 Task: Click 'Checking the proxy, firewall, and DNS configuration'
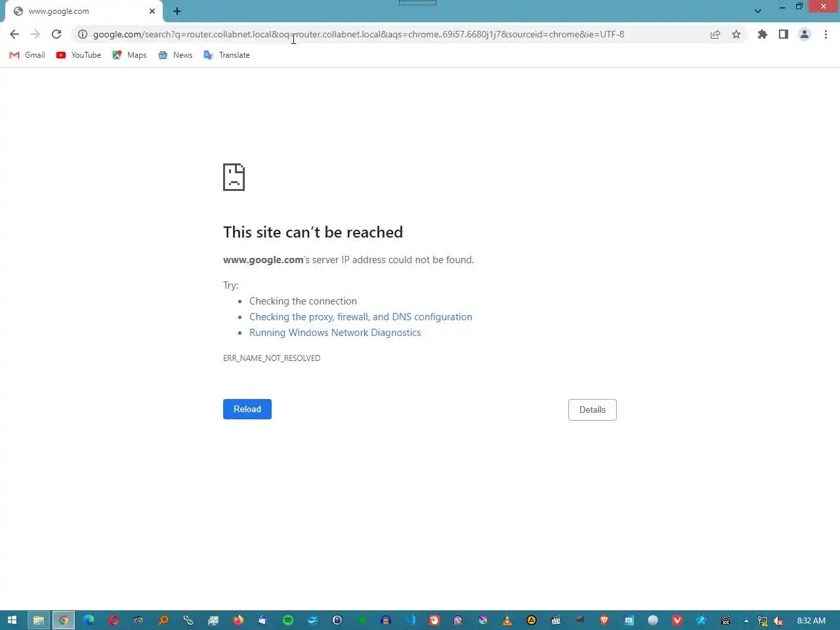point(360,317)
